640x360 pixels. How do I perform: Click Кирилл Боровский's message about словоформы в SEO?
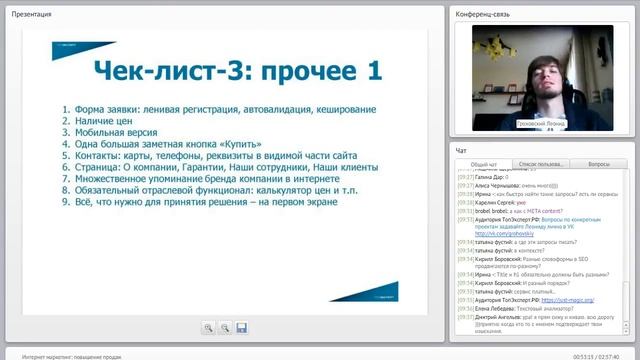coord(523,262)
